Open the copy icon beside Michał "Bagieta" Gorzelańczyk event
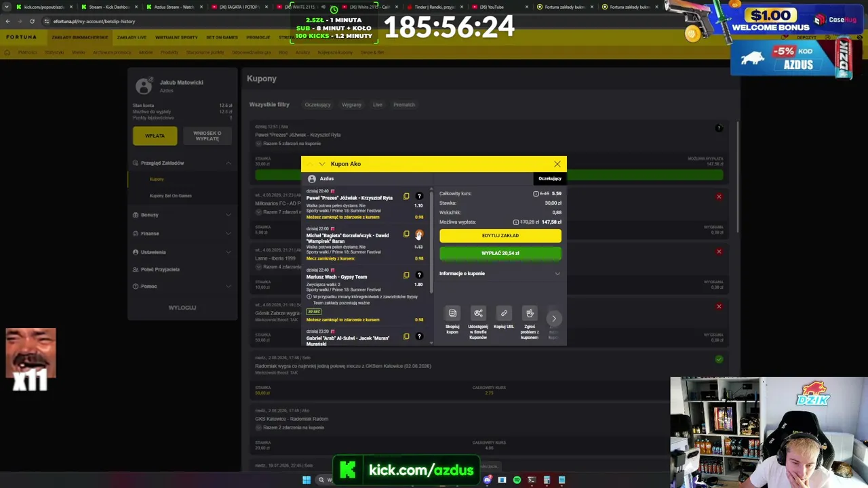868x488 pixels. (406, 234)
